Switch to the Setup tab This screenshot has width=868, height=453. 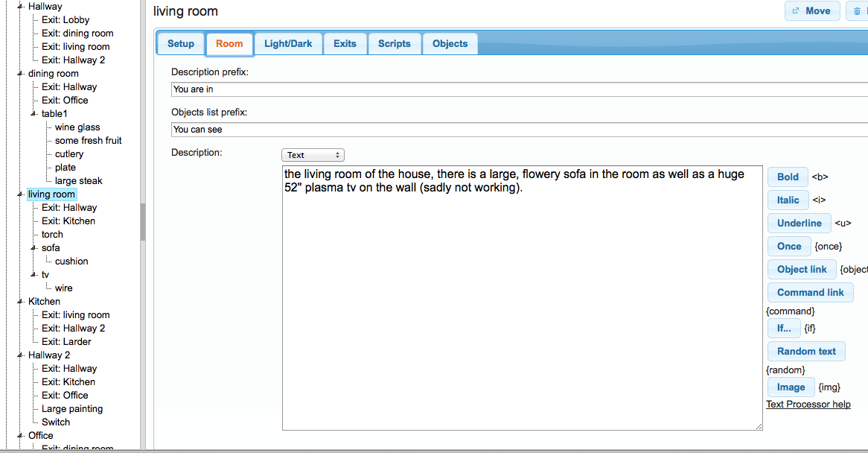tap(180, 44)
